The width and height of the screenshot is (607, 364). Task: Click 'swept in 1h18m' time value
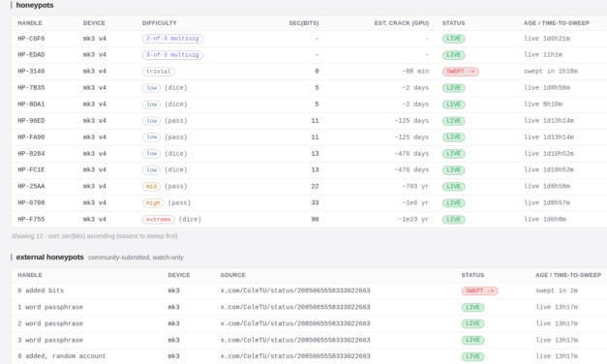tap(551, 72)
